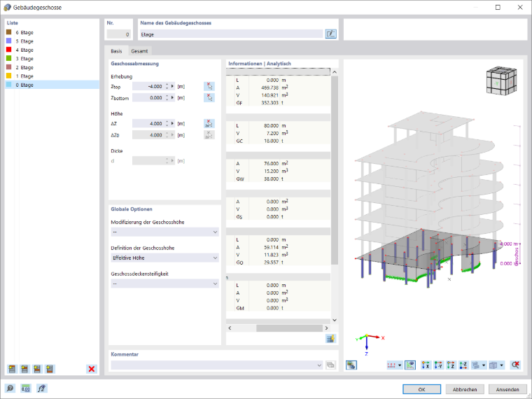Screen dimensions: 532x399
Task: Click the Abbrechen button
Action: coord(465,389)
